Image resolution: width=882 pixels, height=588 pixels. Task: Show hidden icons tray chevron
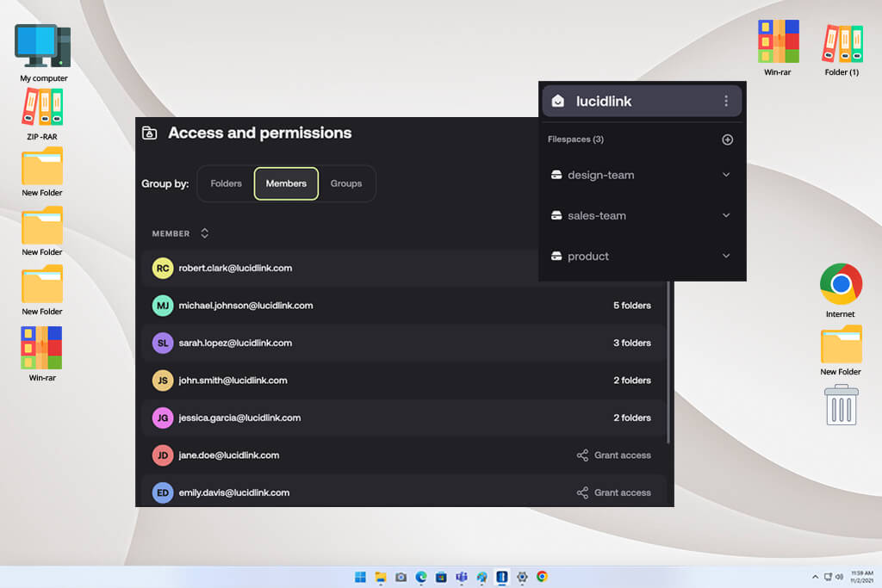pyautogui.click(x=815, y=577)
